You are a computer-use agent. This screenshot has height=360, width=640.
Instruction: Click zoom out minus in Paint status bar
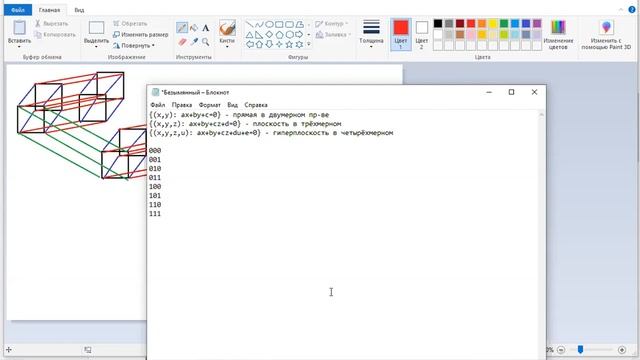(561, 350)
